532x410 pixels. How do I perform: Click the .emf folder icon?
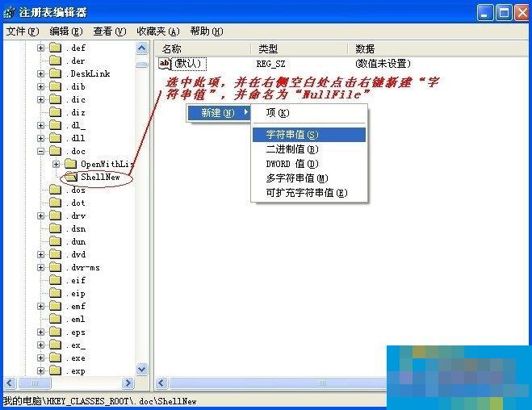56,306
